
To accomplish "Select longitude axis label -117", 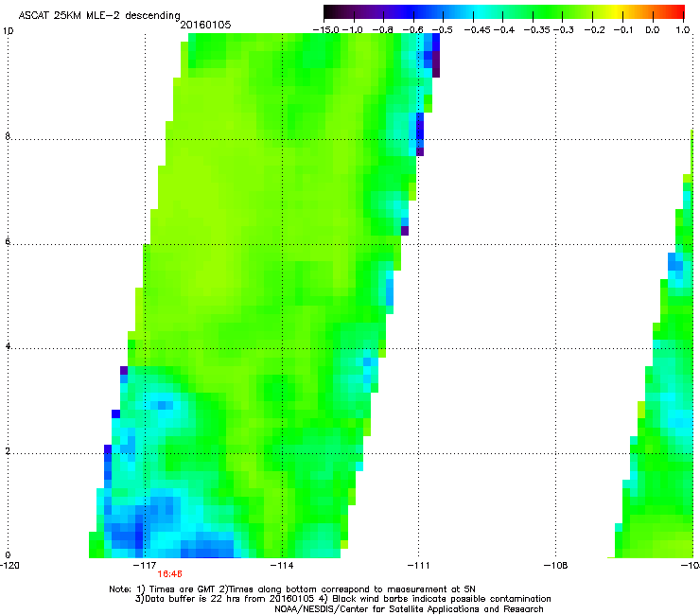I will click(145, 566).
